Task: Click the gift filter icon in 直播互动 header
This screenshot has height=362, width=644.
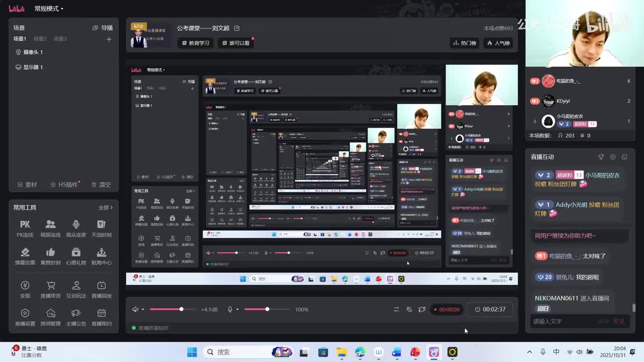Action: pos(601,157)
